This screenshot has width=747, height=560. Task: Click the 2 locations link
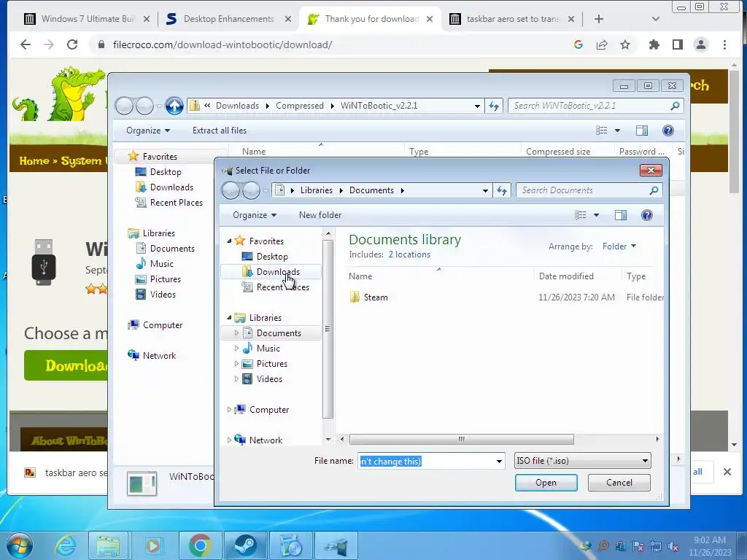[x=409, y=254]
